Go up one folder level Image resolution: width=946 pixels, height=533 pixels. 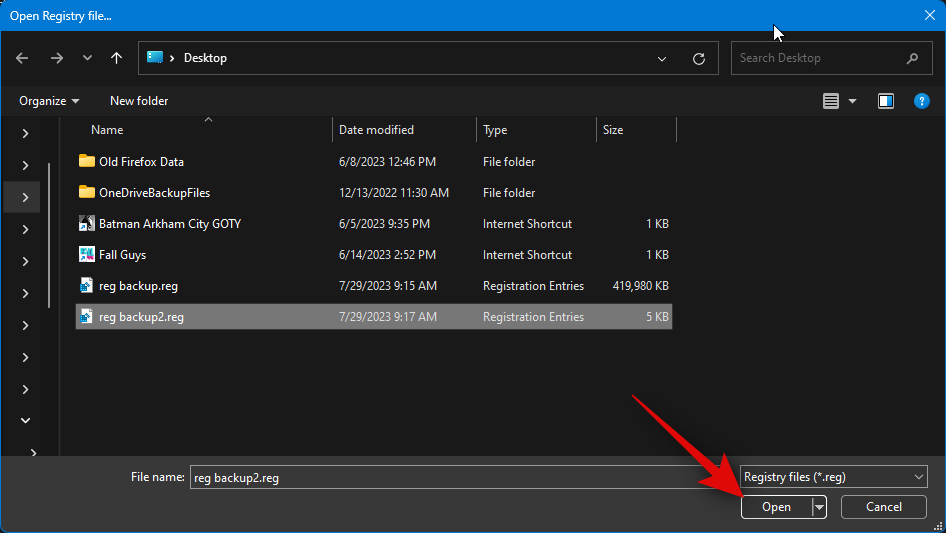(x=116, y=58)
